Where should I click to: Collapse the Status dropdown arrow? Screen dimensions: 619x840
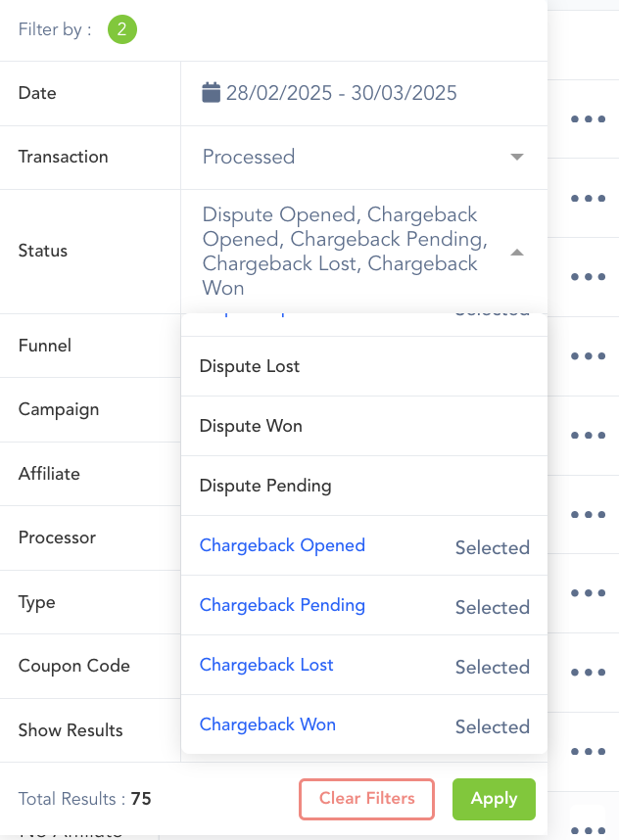(x=517, y=253)
